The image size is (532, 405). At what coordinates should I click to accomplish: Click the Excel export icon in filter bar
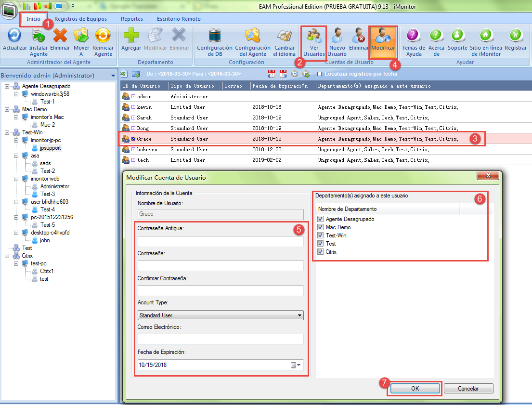click(124, 74)
